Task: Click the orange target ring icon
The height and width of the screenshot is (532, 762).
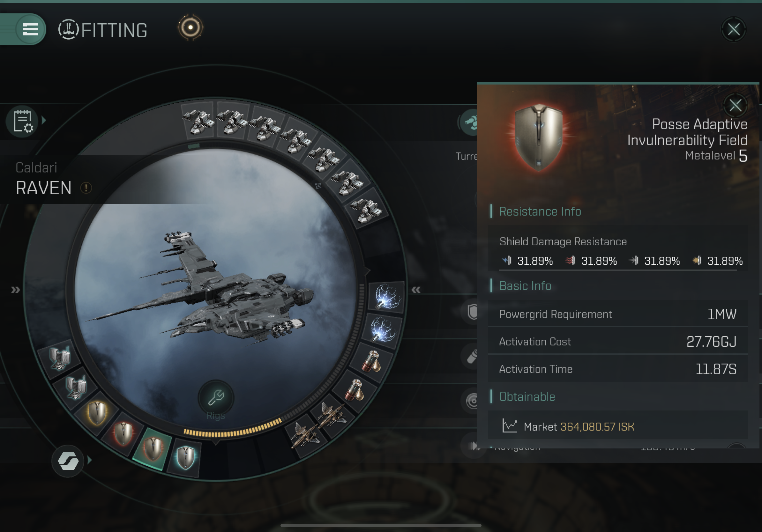Action: click(x=190, y=27)
